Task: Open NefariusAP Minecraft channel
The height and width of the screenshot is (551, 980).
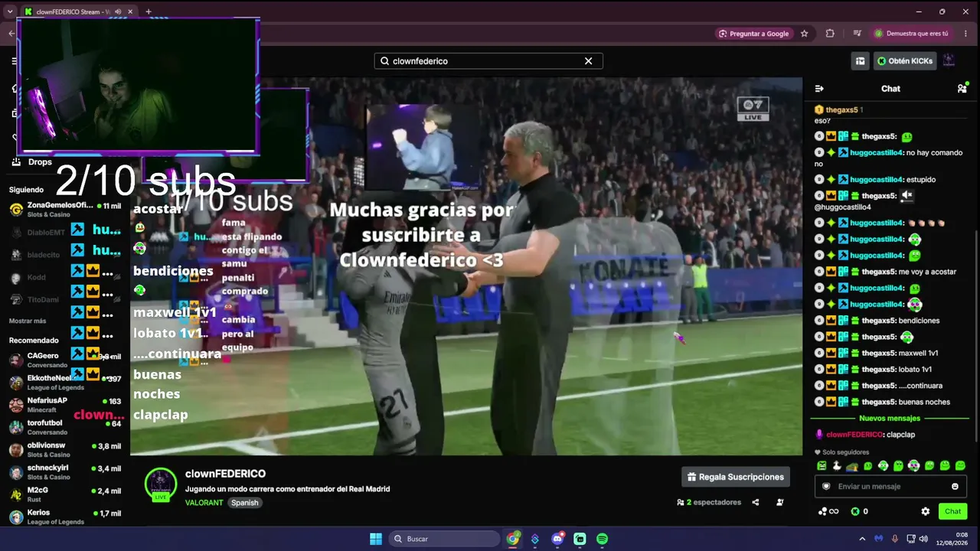Action: pyautogui.click(x=65, y=405)
